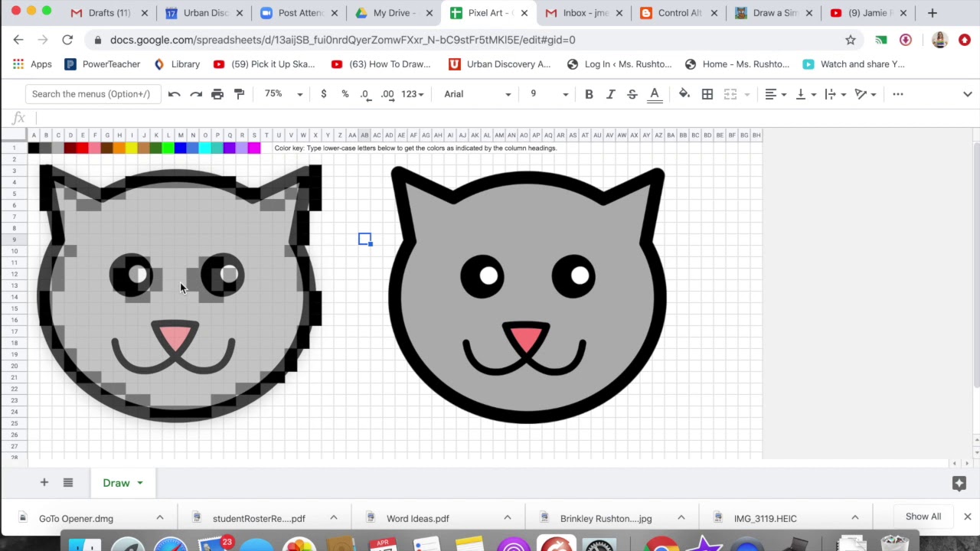
Task: Switch to the My Drive browser tab
Action: click(394, 13)
